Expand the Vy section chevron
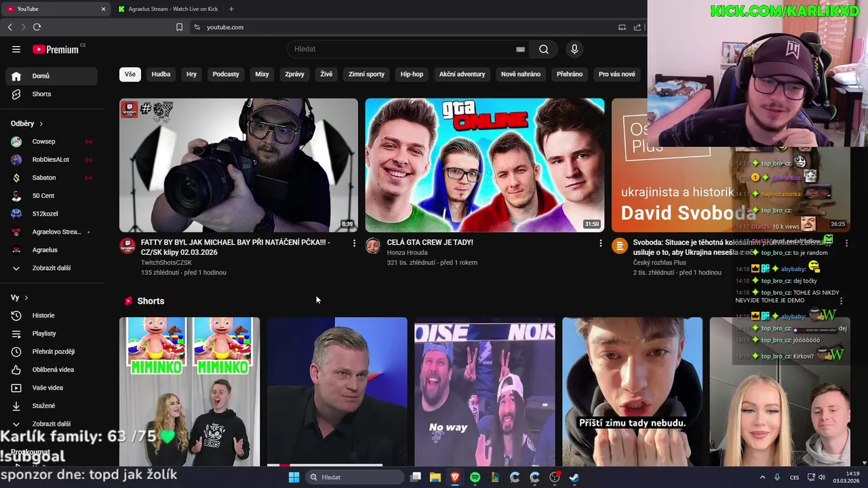The height and width of the screenshot is (488, 868). pyautogui.click(x=26, y=298)
